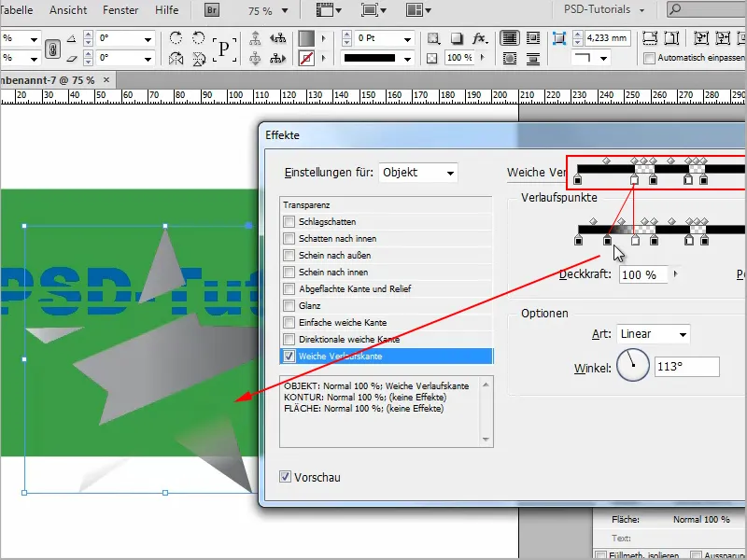
Task: Open the stroke style line dropdown
Action: coord(407,59)
